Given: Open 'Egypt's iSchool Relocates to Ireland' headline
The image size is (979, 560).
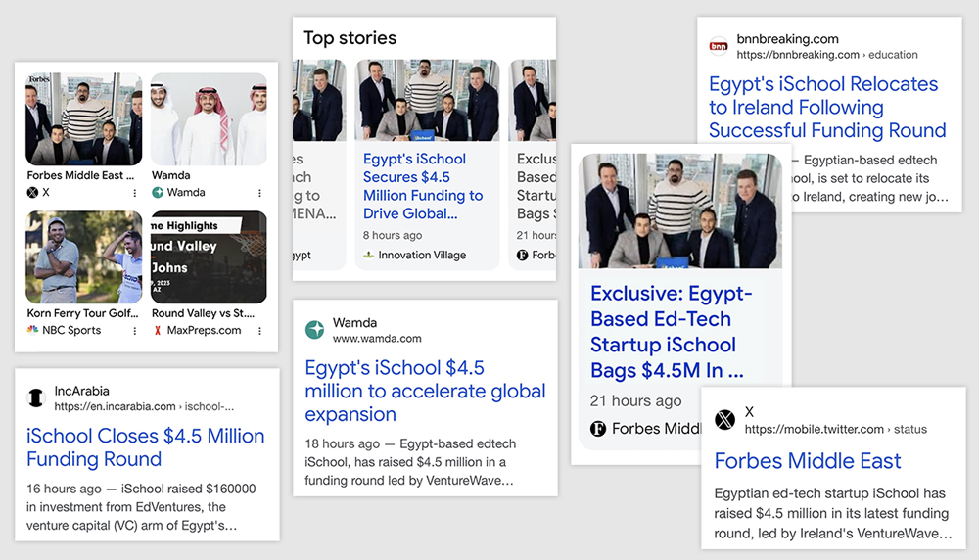Looking at the screenshot, I should (827, 107).
